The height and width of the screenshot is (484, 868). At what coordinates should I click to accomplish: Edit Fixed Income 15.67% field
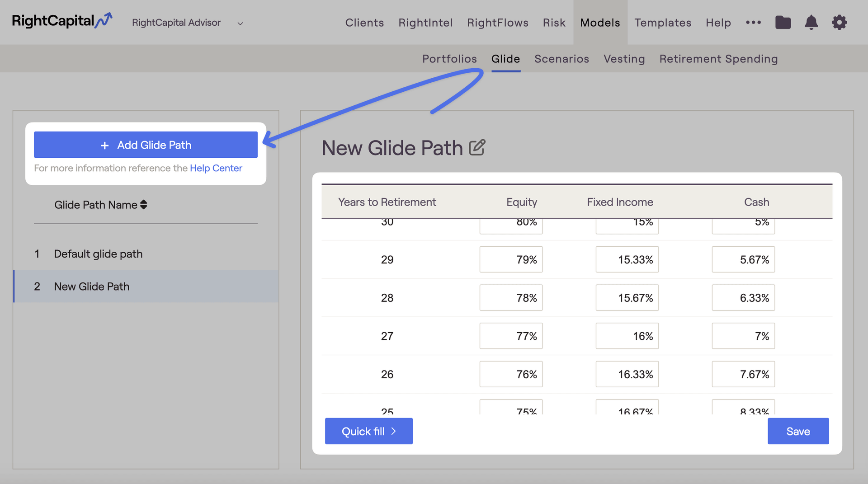tap(627, 298)
